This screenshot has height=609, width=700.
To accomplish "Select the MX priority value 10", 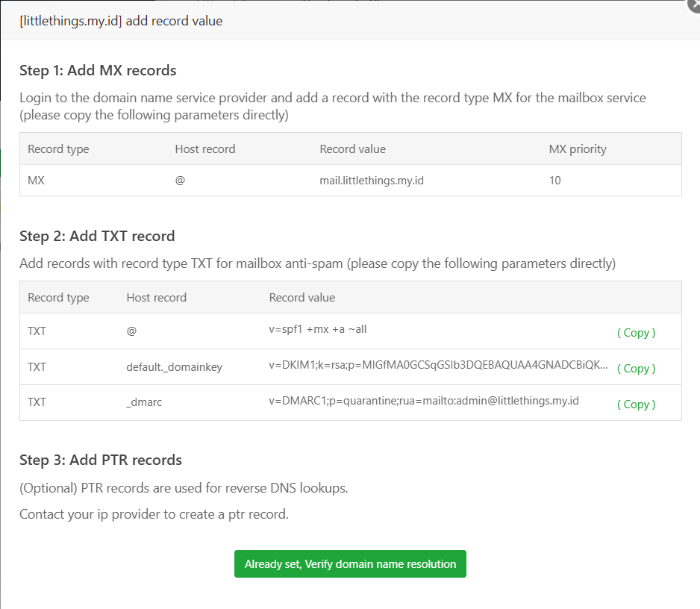I will coord(555,180).
